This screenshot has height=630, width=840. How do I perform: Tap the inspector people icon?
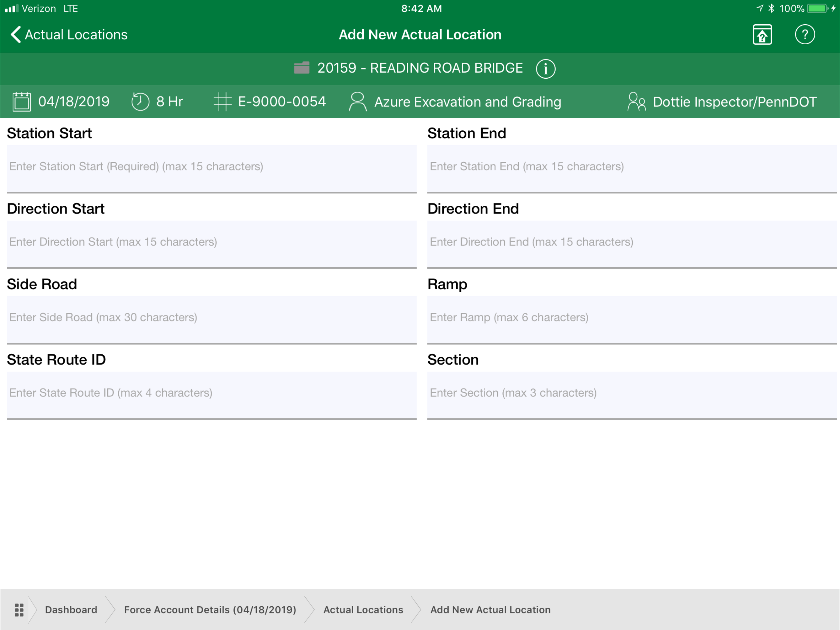pos(636,102)
